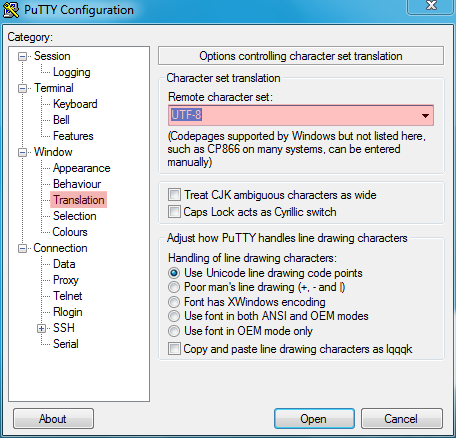Open the Remote character set dropdown
The width and height of the screenshot is (456, 438).
(425, 116)
